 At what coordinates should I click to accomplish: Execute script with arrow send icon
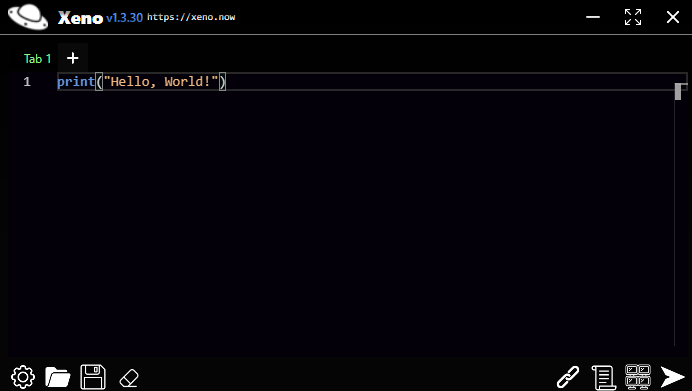pos(672,377)
